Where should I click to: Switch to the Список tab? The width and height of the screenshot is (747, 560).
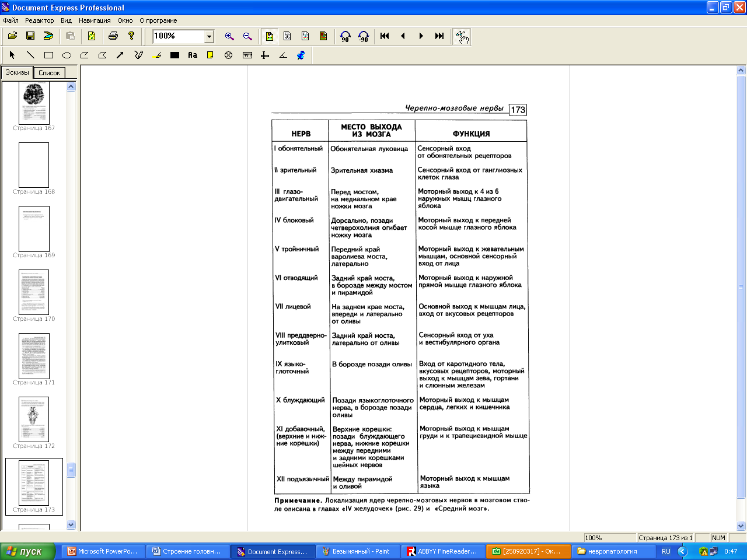(x=49, y=73)
